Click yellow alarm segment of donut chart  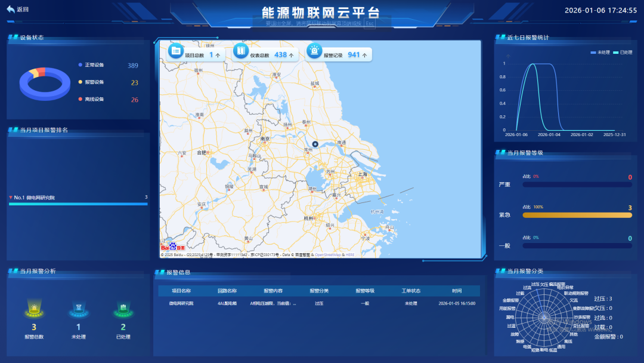(x=33, y=73)
